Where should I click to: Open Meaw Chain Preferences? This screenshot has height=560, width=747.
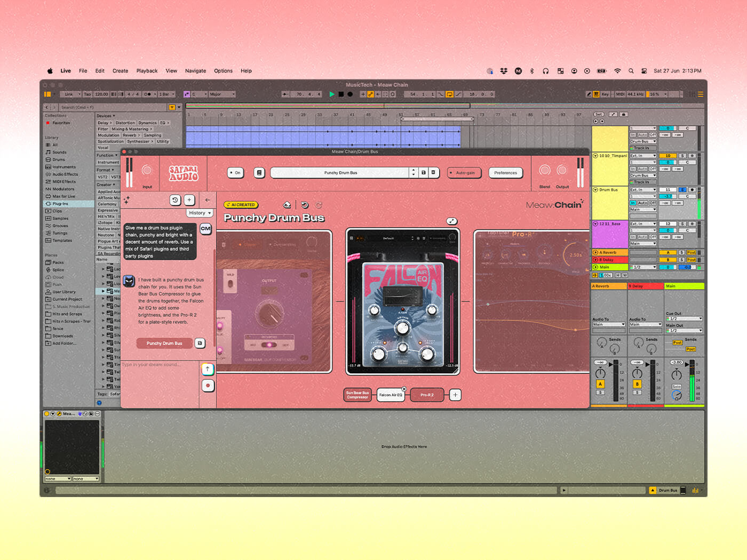(505, 173)
